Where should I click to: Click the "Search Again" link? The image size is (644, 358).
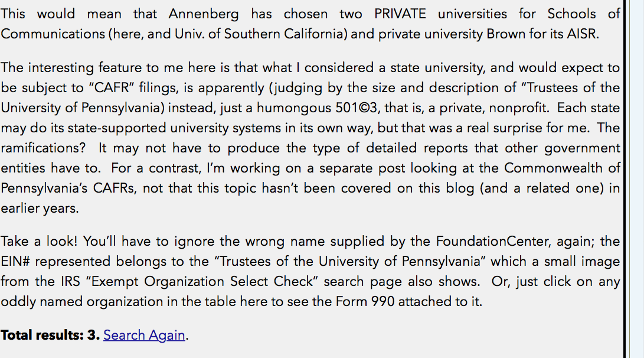(x=145, y=335)
